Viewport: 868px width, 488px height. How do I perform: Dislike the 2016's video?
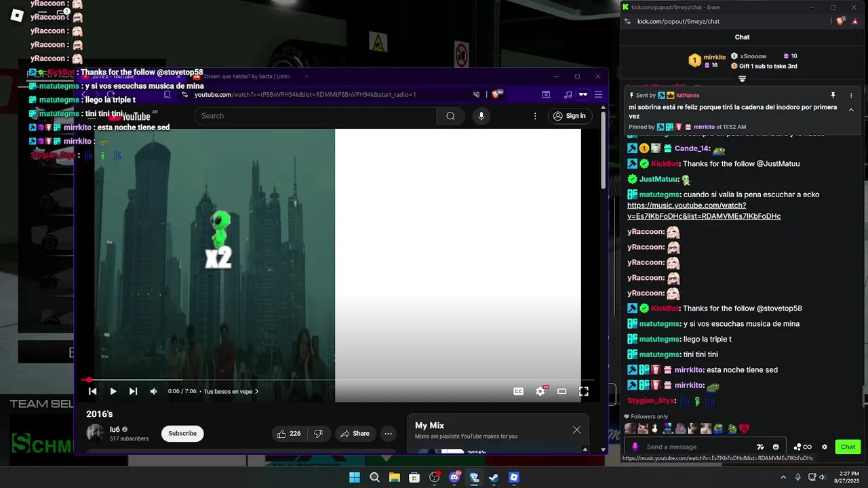(x=318, y=434)
